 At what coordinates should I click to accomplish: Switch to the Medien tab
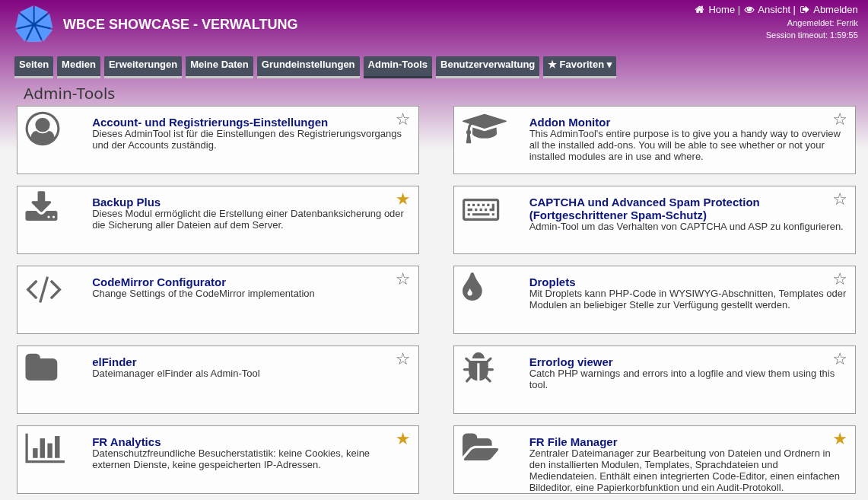[78, 66]
